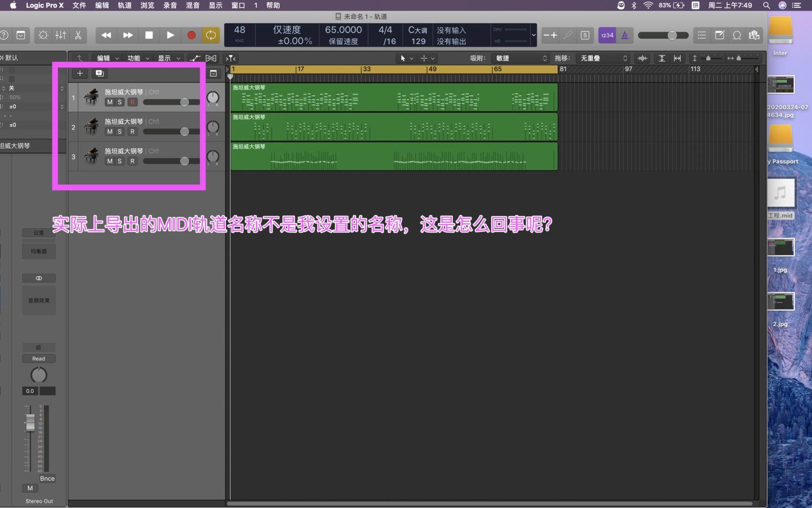This screenshot has width=812, height=508.
Task: Open the 轨道 menu in menu bar
Action: 125,5
